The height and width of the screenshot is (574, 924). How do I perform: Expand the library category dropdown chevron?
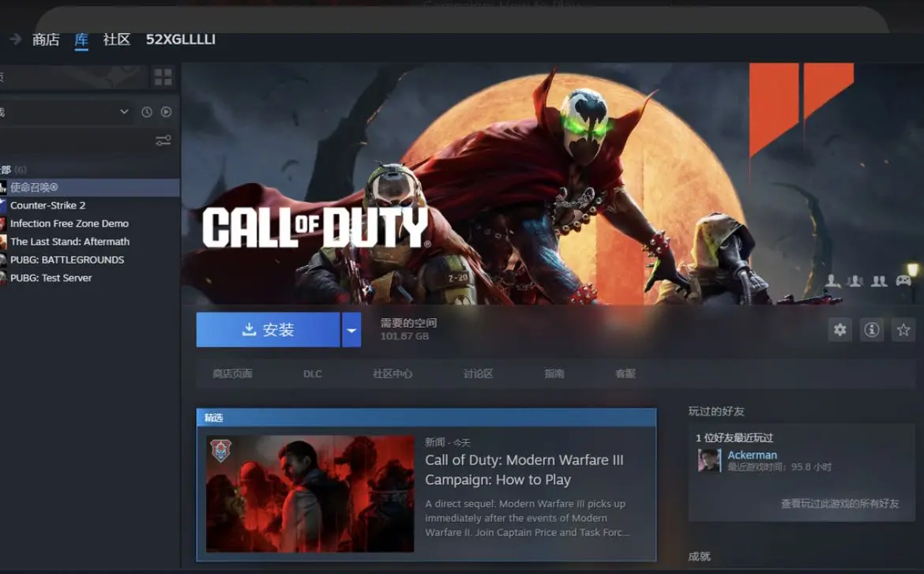(x=124, y=111)
